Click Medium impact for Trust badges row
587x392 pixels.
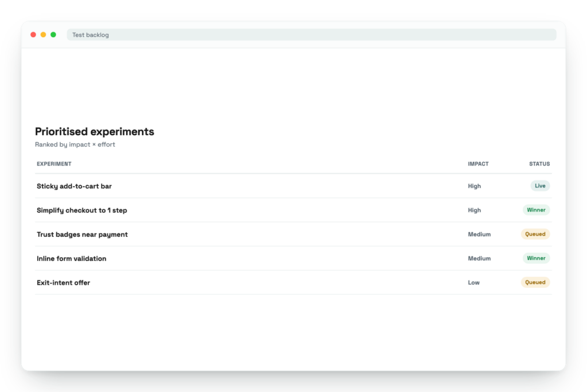tap(479, 234)
